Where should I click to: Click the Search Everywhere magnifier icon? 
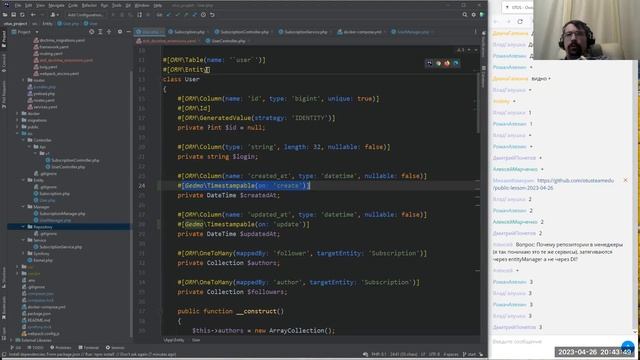tap(464, 15)
